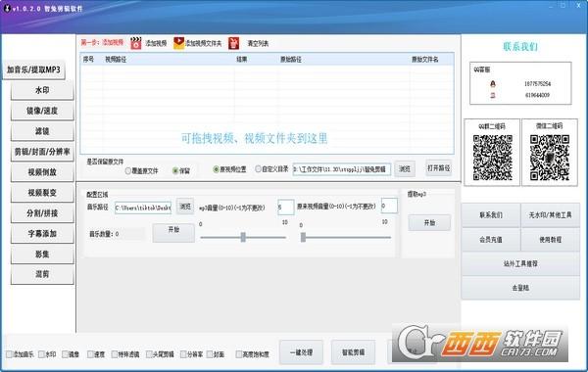
Task: Switch to the 视频倒放 side tab
Action: pos(42,172)
